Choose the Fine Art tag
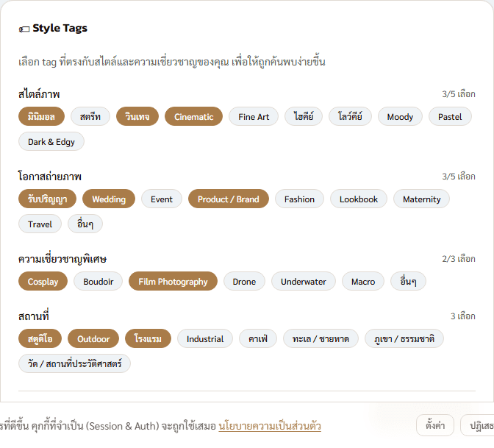Image resolution: width=494 pixels, height=448 pixels. [254, 117]
